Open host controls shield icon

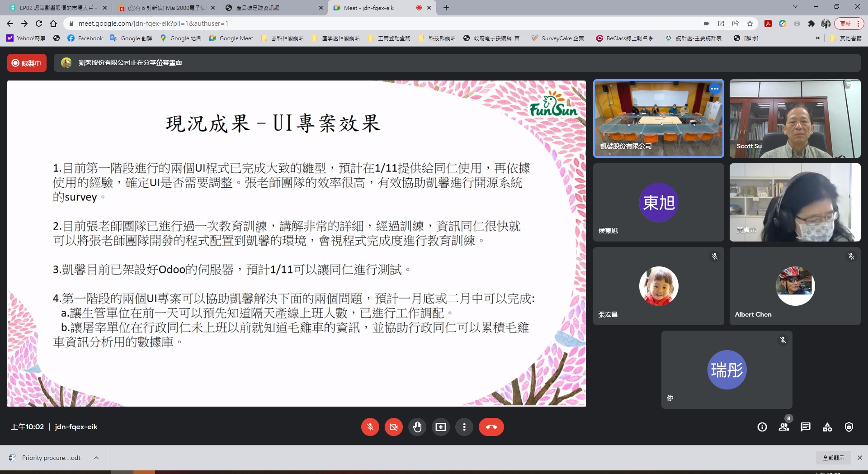pyautogui.click(x=849, y=427)
